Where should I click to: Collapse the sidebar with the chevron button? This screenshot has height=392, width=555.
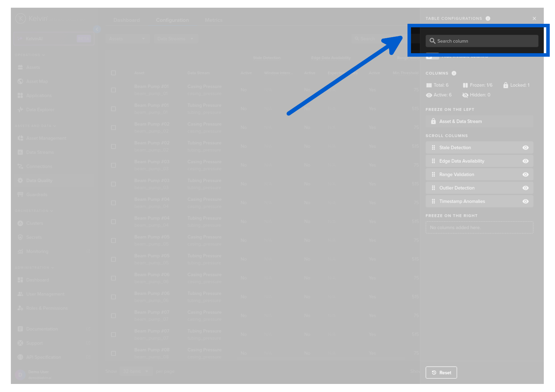(97, 29)
